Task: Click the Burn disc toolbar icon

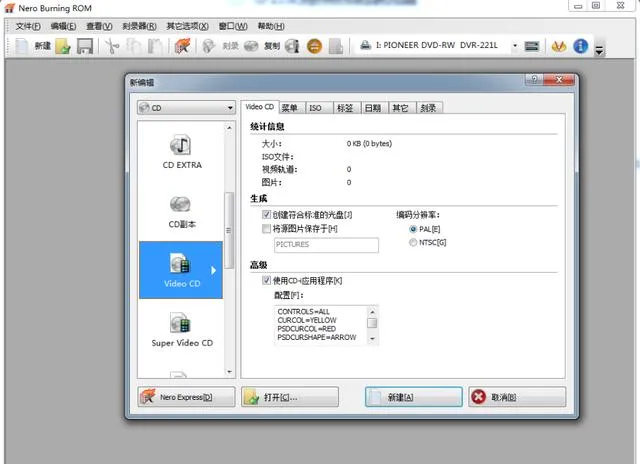Action: [209, 46]
